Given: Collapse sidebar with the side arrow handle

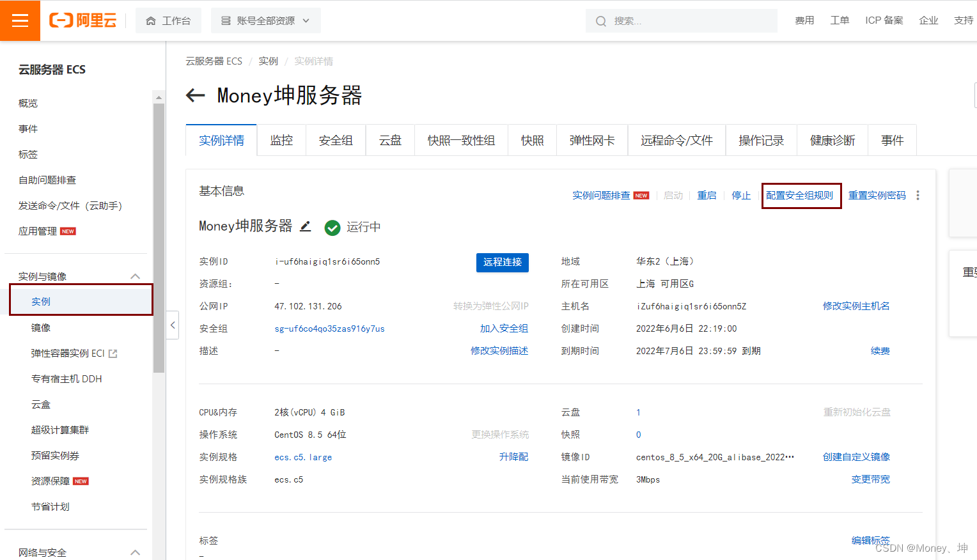Looking at the screenshot, I should 172,325.
